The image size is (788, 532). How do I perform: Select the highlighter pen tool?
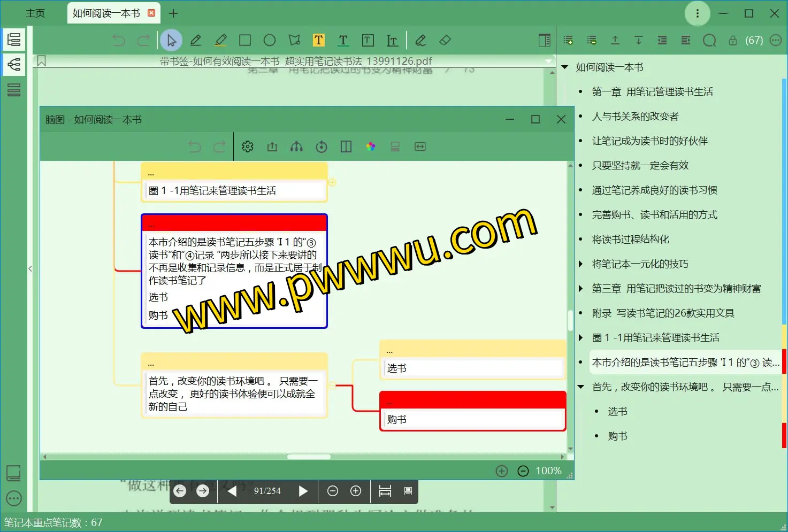(220, 40)
